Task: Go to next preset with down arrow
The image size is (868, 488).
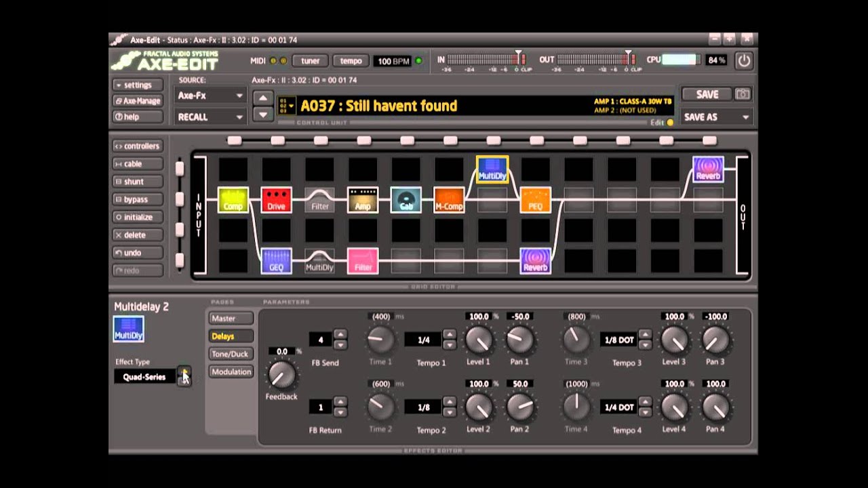Action: (x=263, y=114)
